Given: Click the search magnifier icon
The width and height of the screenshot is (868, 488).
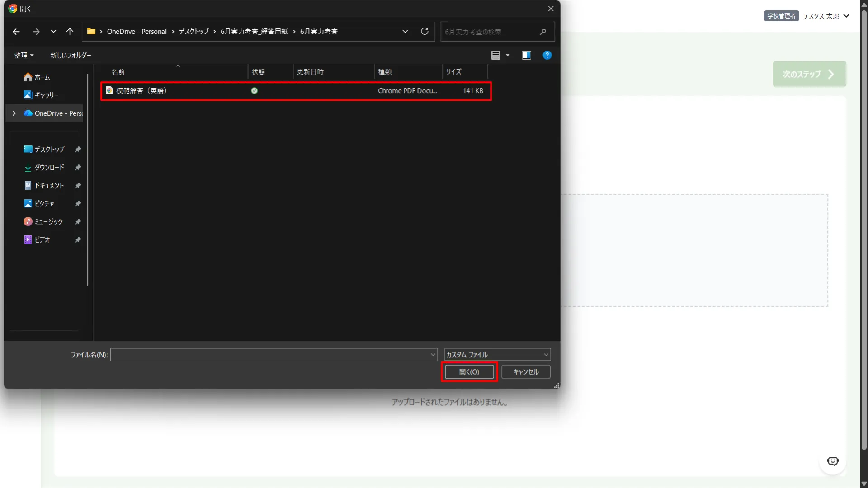Looking at the screenshot, I should coord(543,32).
